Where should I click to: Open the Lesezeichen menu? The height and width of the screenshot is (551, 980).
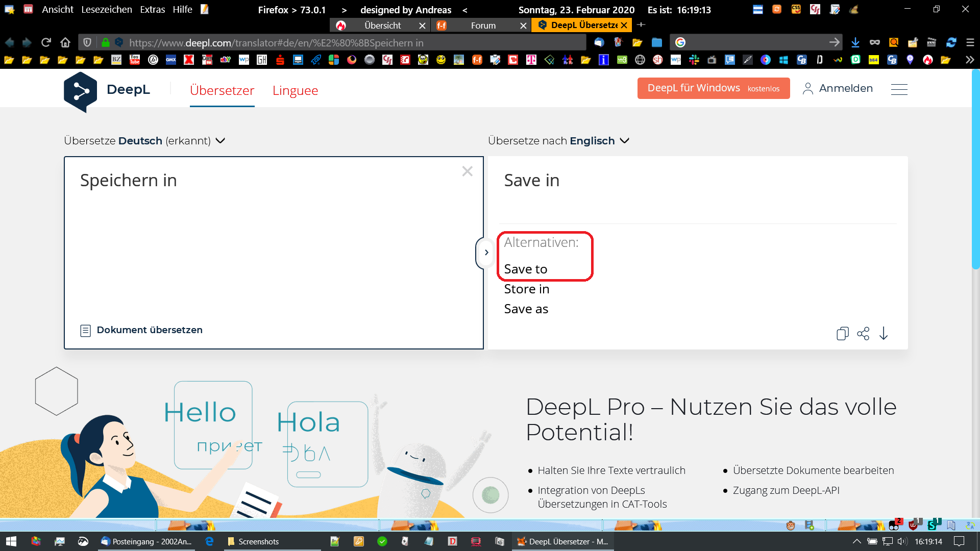106,10
